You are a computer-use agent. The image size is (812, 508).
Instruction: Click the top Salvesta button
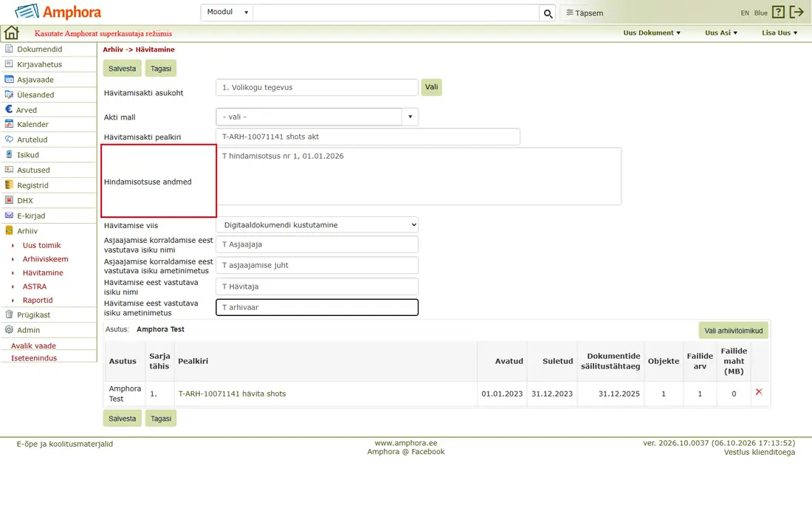pos(123,69)
